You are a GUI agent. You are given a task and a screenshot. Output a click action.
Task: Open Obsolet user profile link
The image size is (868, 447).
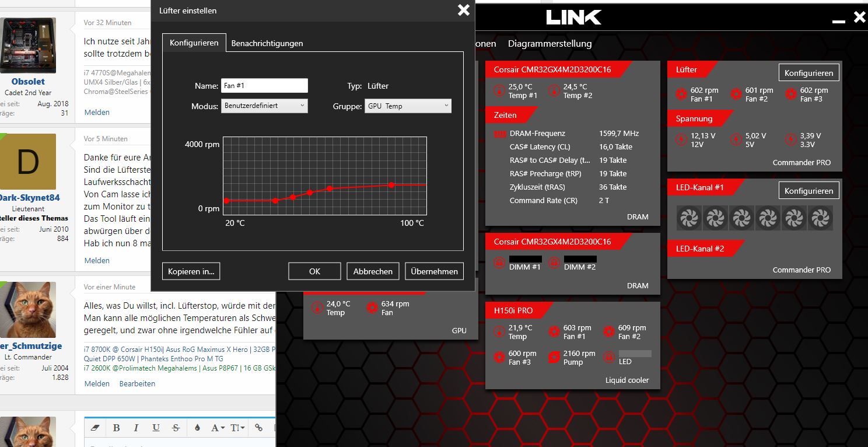coord(28,82)
